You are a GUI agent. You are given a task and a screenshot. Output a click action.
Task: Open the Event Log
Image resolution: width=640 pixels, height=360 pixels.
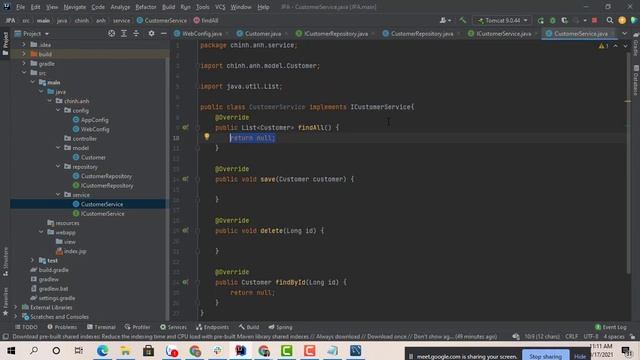click(611, 327)
